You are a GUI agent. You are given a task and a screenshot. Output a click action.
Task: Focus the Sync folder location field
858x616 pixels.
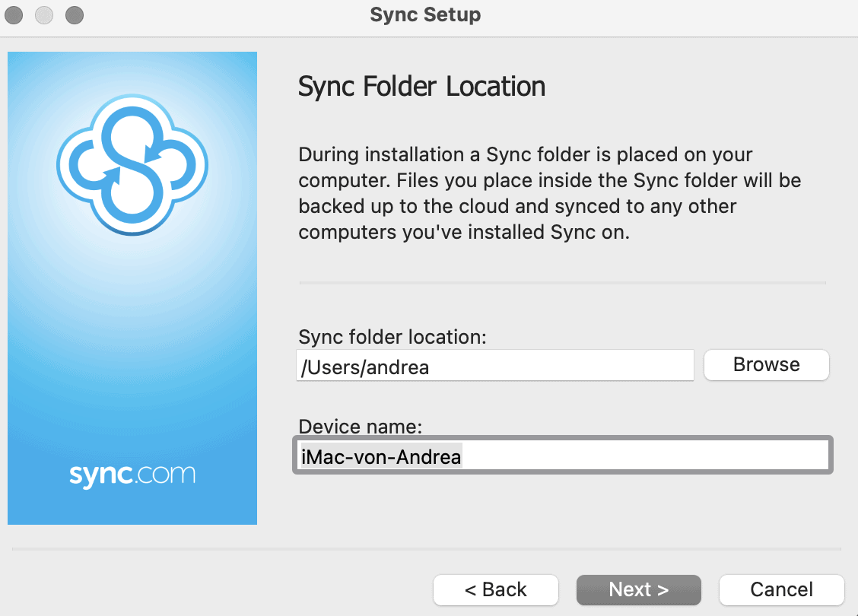(x=495, y=366)
